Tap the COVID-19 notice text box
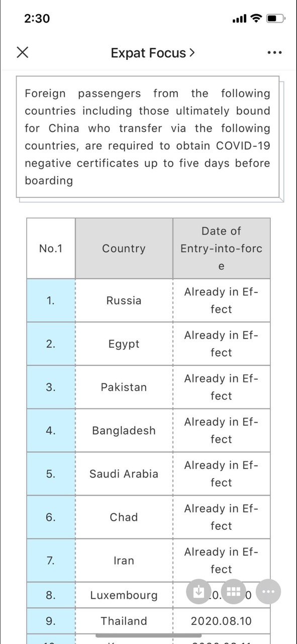 click(x=148, y=137)
